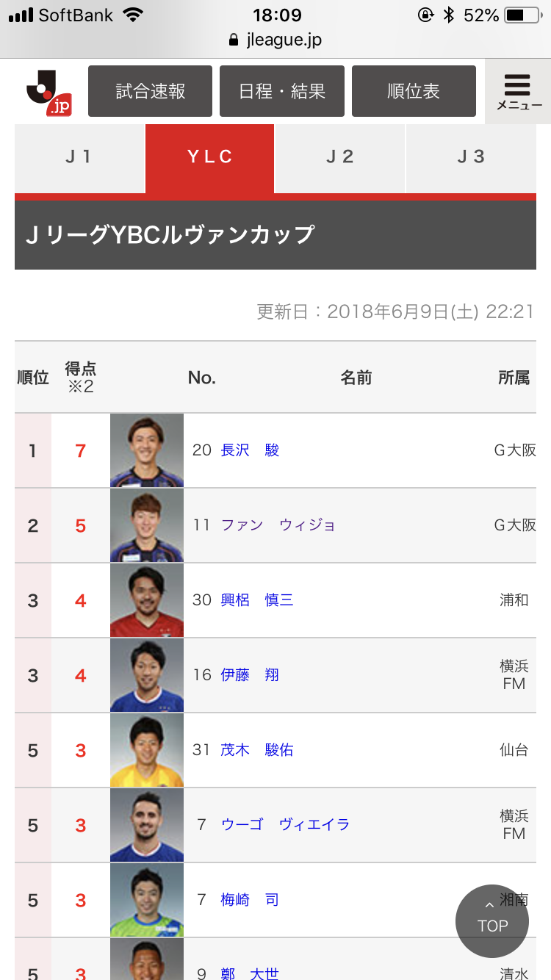Screen dimensions: 551x980
Task: Tap the Wi-Fi status icon
Action: (x=133, y=15)
